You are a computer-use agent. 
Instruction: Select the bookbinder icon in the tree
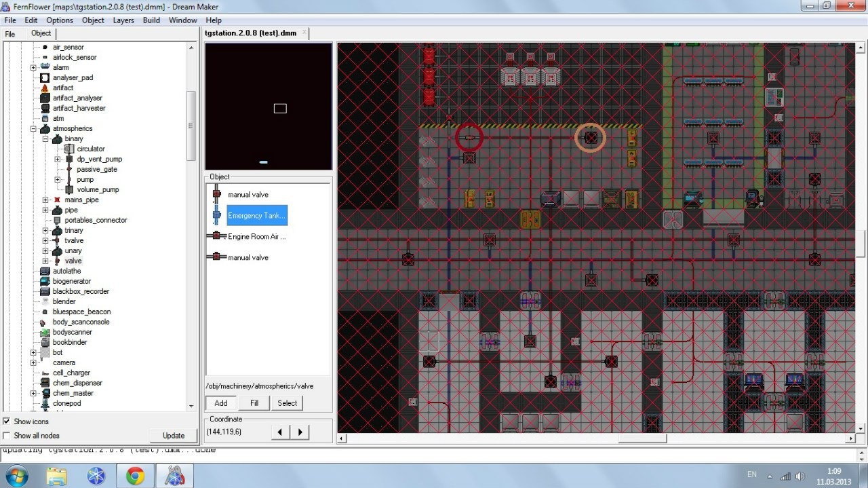tap(45, 342)
